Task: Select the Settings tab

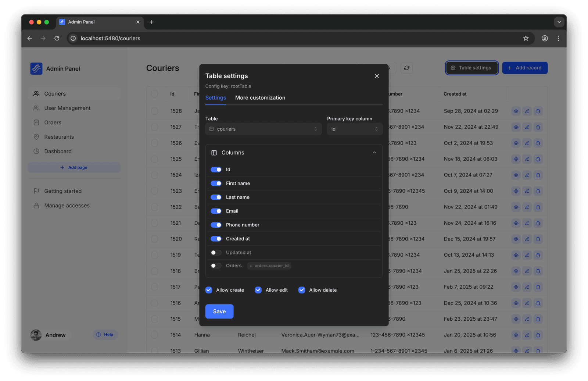Action: click(216, 98)
